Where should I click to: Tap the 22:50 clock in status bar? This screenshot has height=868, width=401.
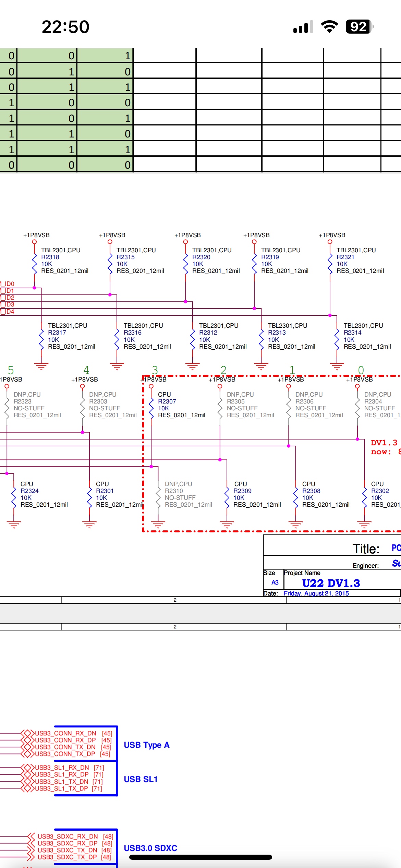pyautogui.click(x=65, y=27)
